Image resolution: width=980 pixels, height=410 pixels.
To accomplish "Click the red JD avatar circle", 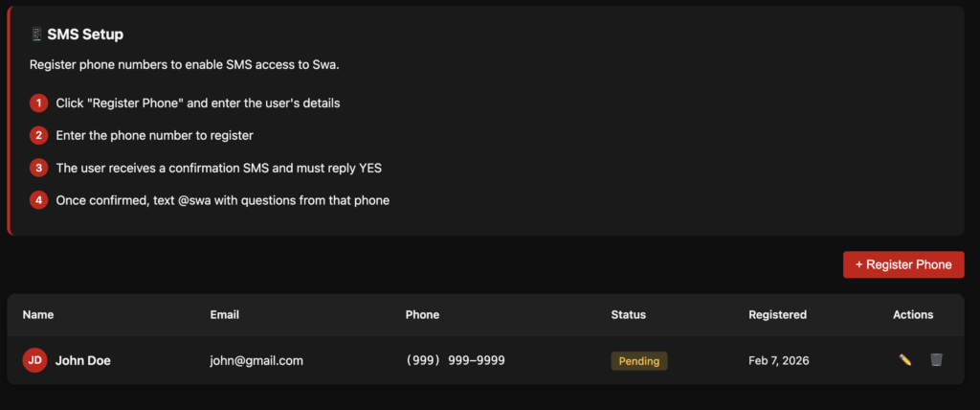I will (34, 360).
